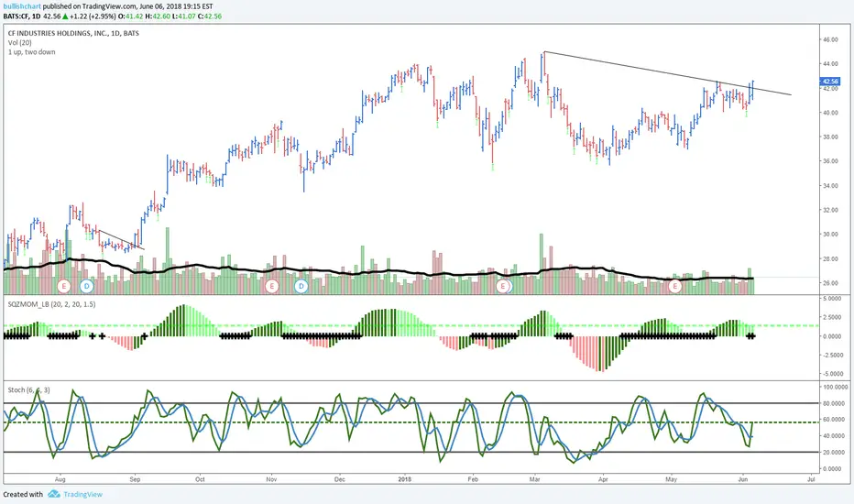Screen dimensions: 854x504
Task: Click the +1.22 (+2.95%) change value
Action: pos(93,16)
